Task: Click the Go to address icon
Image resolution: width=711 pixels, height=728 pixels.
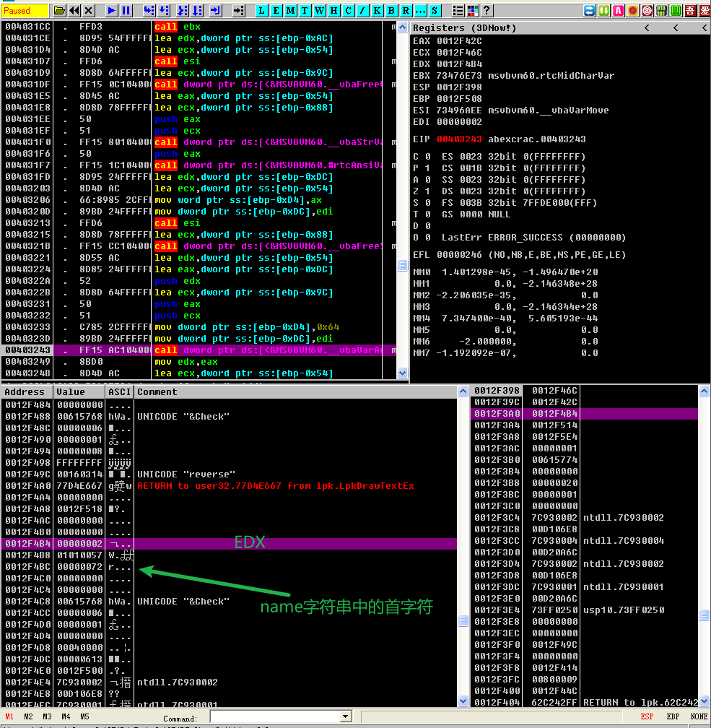Action: [x=238, y=10]
